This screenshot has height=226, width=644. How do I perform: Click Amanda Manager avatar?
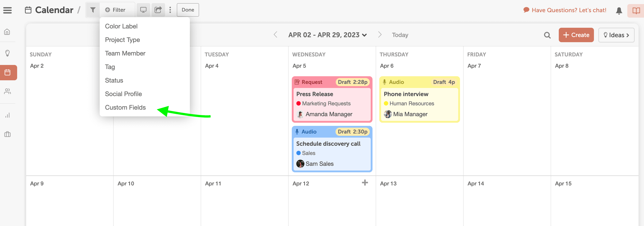coord(300,114)
